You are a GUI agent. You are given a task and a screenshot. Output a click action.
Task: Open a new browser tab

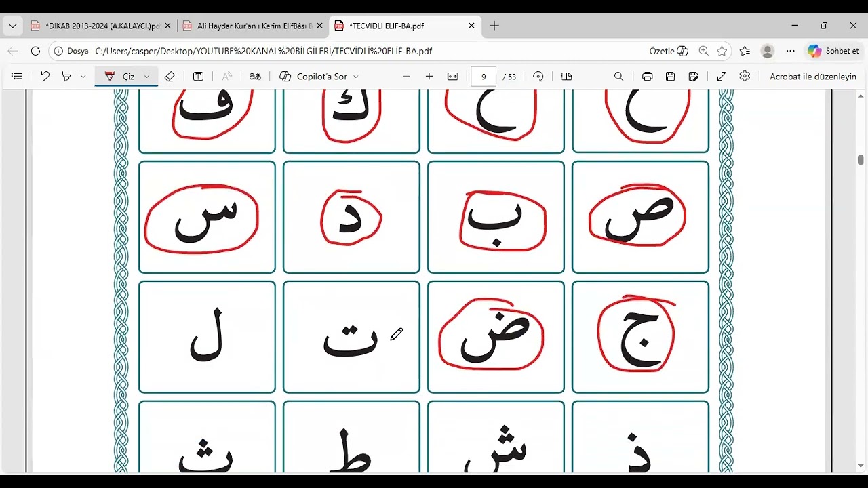coord(494,26)
